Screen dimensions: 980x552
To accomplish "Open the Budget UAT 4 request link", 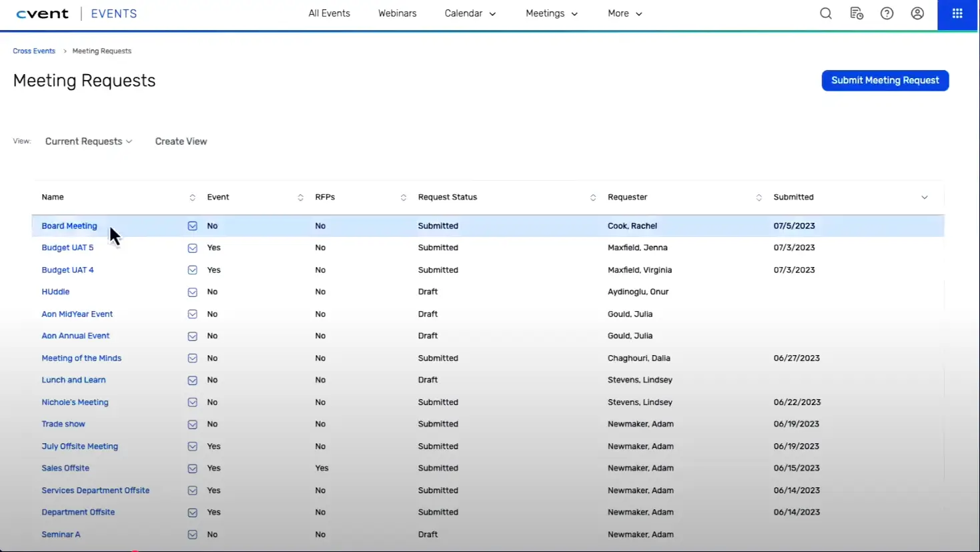I will (x=67, y=270).
